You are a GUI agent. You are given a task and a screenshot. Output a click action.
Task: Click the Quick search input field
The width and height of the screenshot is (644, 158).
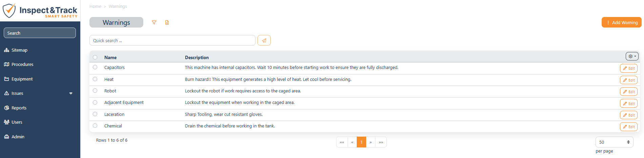coord(172,40)
